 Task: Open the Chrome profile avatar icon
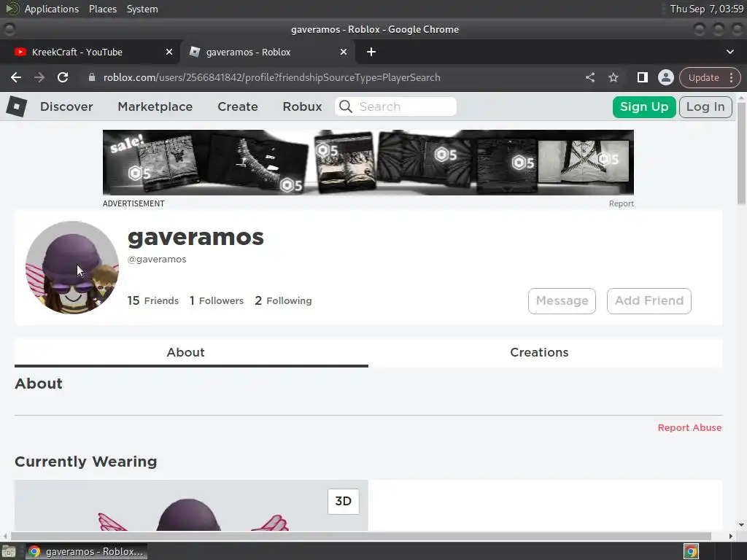[665, 77]
